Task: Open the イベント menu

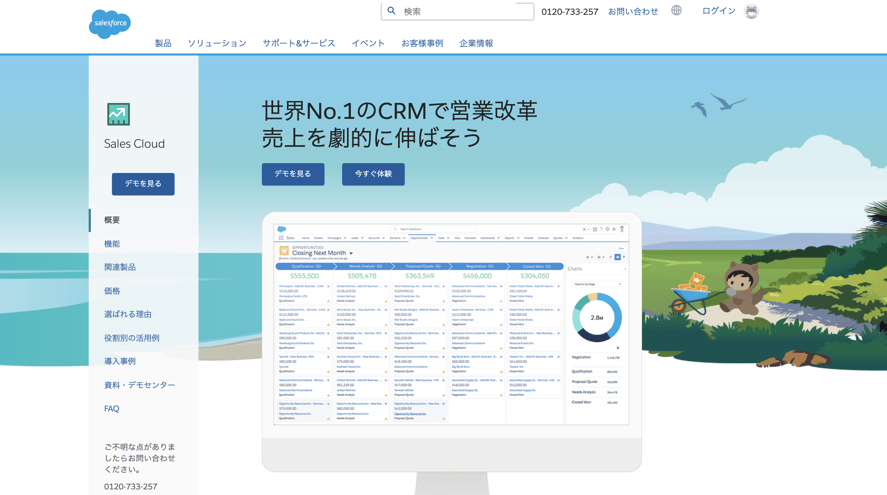Action: pyautogui.click(x=368, y=43)
